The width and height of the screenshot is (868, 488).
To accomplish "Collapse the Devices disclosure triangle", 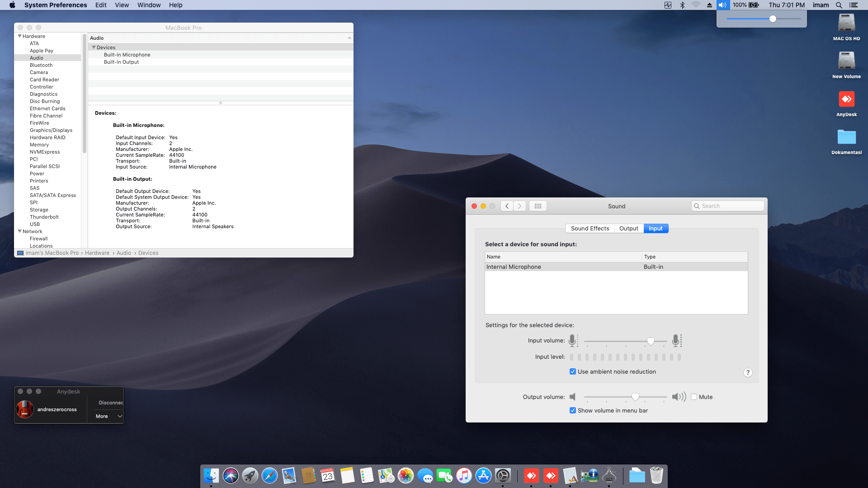I will tap(94, 47).
